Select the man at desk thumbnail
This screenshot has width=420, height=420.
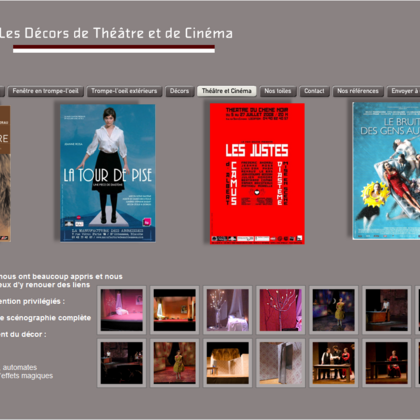pyautogui.click(x=387, y=310)
